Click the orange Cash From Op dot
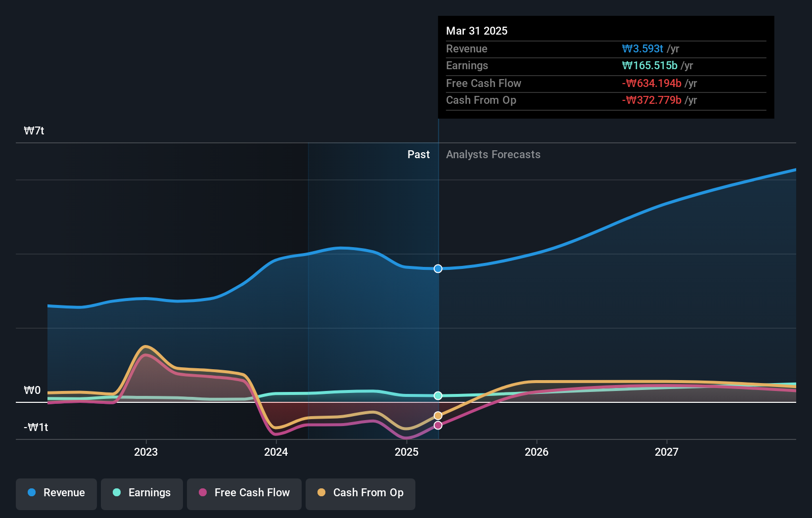 pyautogui.click(x=322, y=493)
